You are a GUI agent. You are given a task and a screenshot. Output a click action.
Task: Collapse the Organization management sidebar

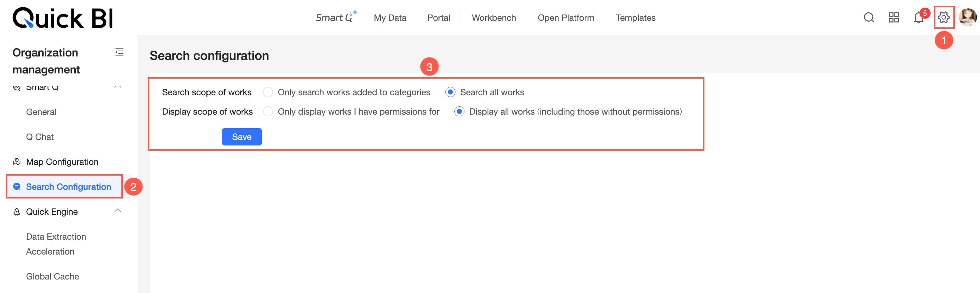coord(119,52)
